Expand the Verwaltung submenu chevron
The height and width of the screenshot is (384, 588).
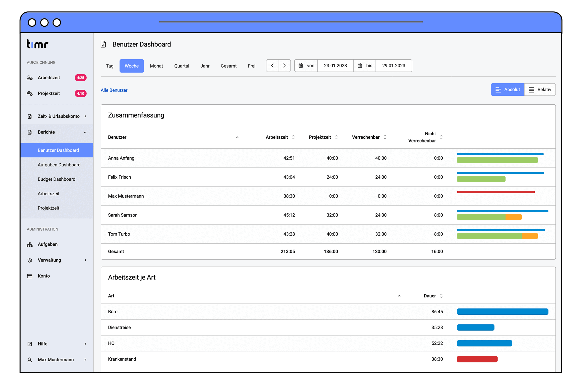[x=86, y=260]
